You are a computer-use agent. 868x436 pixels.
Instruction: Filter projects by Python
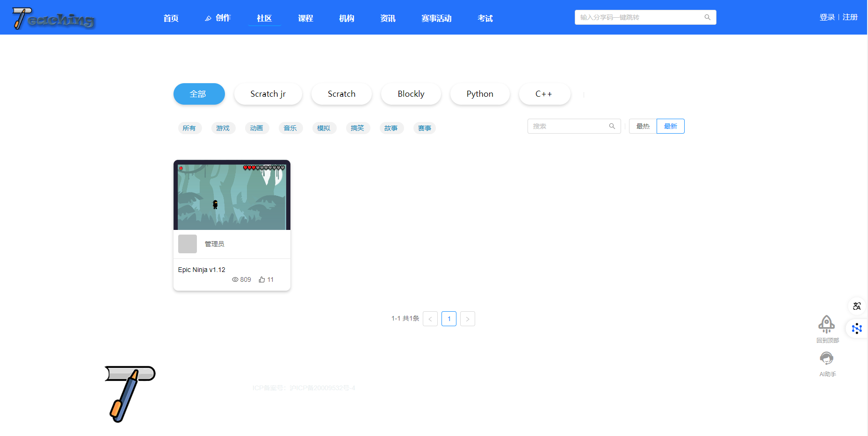[479, 94]
